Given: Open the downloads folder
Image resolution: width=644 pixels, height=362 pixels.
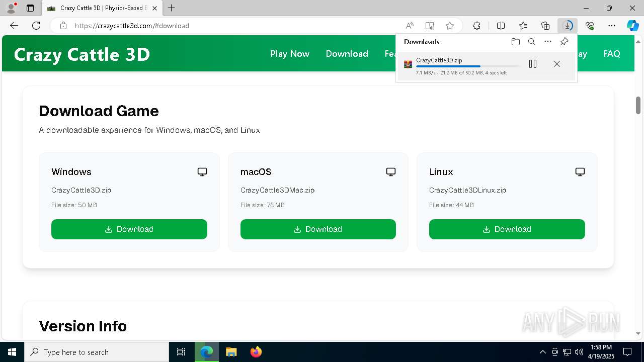Looking at the screenshot, I should point(515,42).
